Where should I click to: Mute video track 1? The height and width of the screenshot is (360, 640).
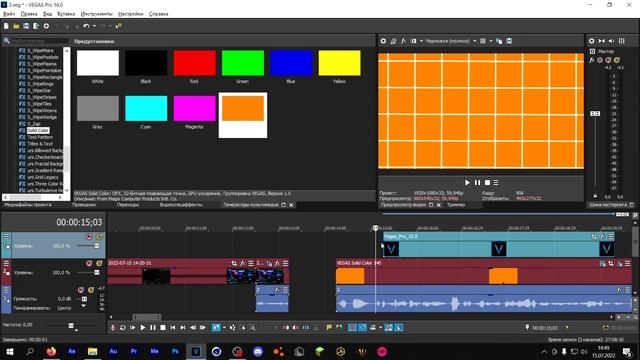point(89,237)
